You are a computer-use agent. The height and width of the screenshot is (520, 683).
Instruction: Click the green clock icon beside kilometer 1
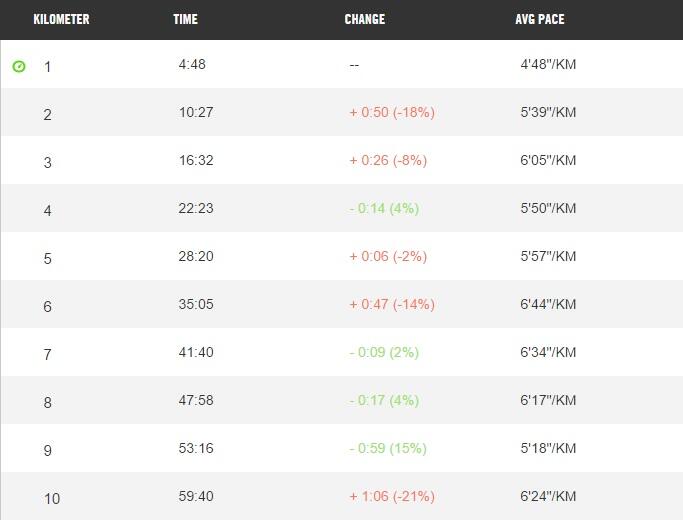point(19,66)
